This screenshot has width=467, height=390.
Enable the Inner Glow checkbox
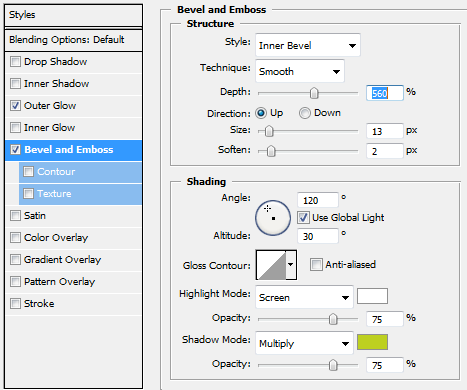point(15,128)
